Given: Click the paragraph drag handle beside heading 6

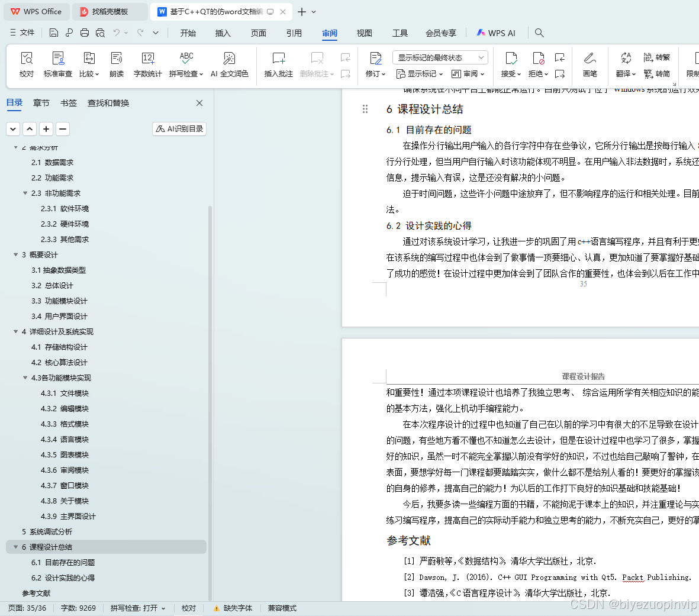Looking at the screenshot, I should pyautogui.click(x=365, y=109).
